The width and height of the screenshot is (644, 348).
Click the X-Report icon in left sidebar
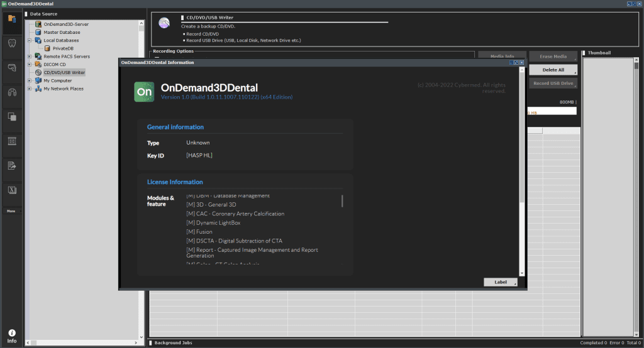point(11,190)
